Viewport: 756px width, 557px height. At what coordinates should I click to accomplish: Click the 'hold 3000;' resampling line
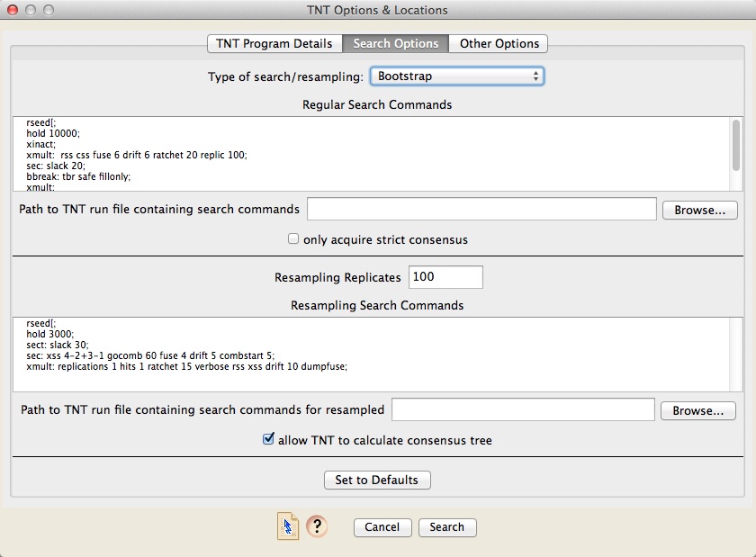pyautogui.click(x=50, y=334)
